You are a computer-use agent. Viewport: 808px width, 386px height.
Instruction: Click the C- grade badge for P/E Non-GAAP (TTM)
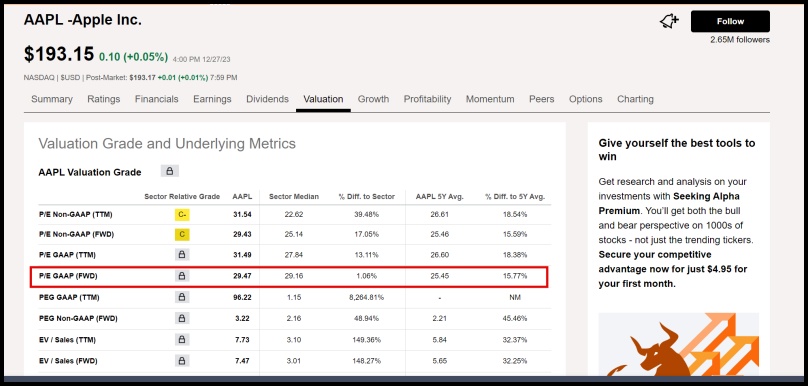(x=182, y=214)
